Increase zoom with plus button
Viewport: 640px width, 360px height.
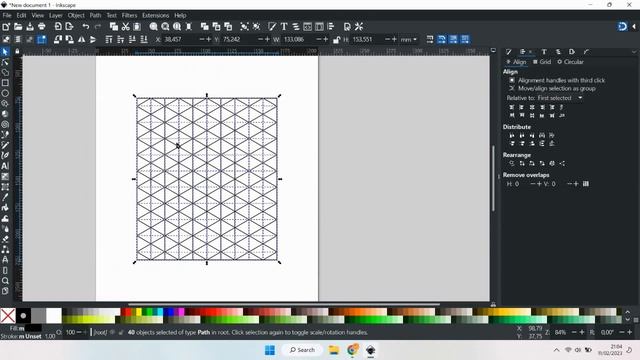(582, 333)
